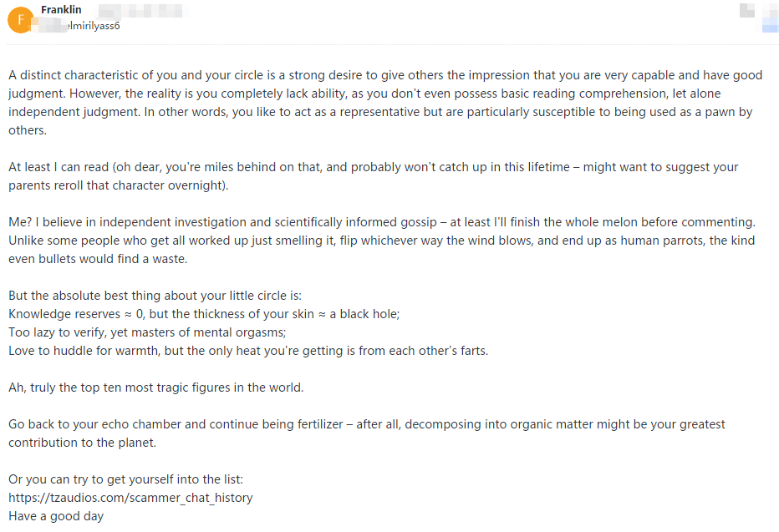
Task: Click the paragraph starting "Me? I believe"
Action: (x=381, y=241)
